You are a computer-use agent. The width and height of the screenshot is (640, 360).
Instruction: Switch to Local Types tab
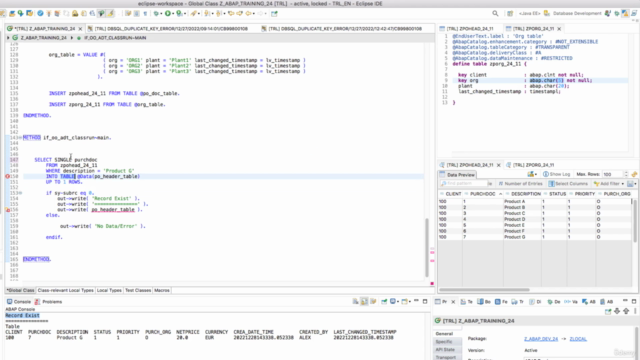pos(109,290)
